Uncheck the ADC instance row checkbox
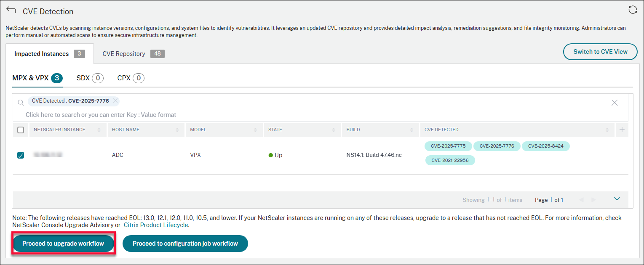 [21, 155]
